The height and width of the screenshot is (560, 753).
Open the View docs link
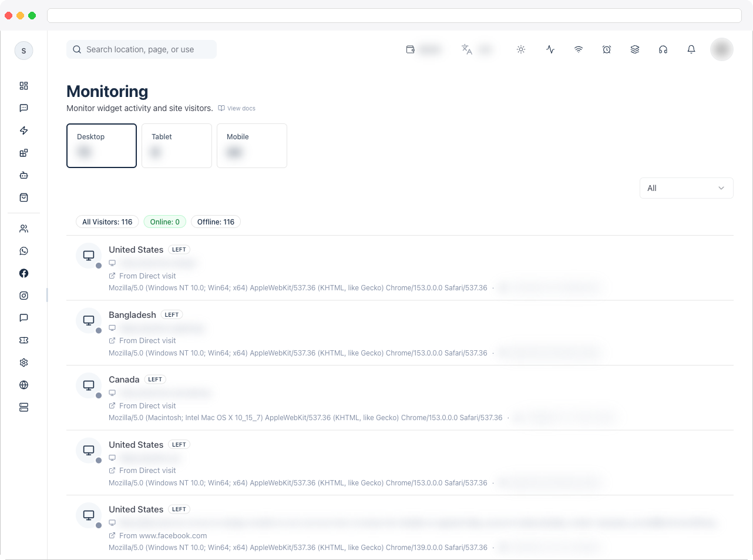tap(237, 108)
